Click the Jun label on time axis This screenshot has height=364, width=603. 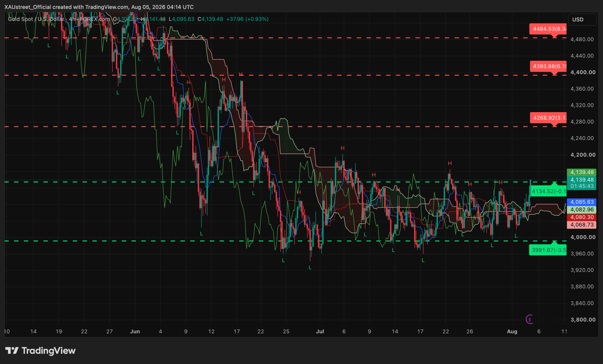135,331
